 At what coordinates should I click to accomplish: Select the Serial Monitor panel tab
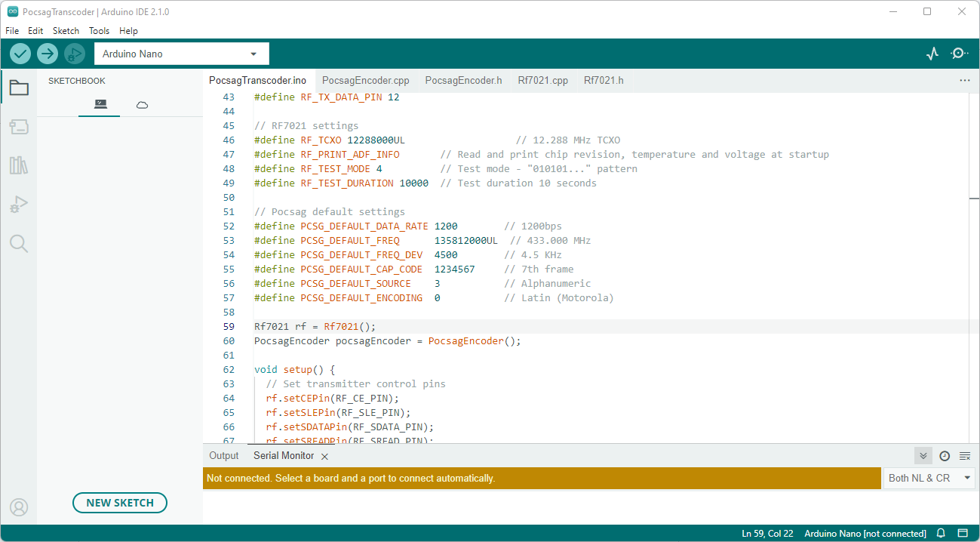[x=284, y=456]
